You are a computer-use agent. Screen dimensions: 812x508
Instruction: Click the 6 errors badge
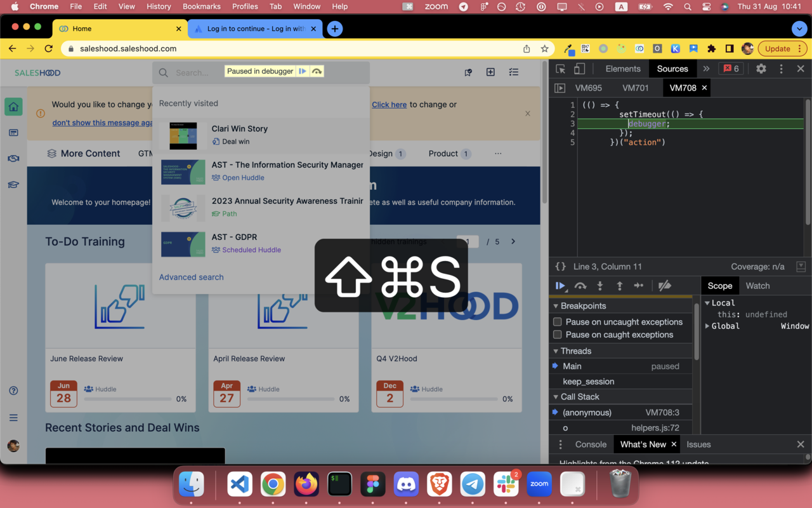click(x=731, y=69)
